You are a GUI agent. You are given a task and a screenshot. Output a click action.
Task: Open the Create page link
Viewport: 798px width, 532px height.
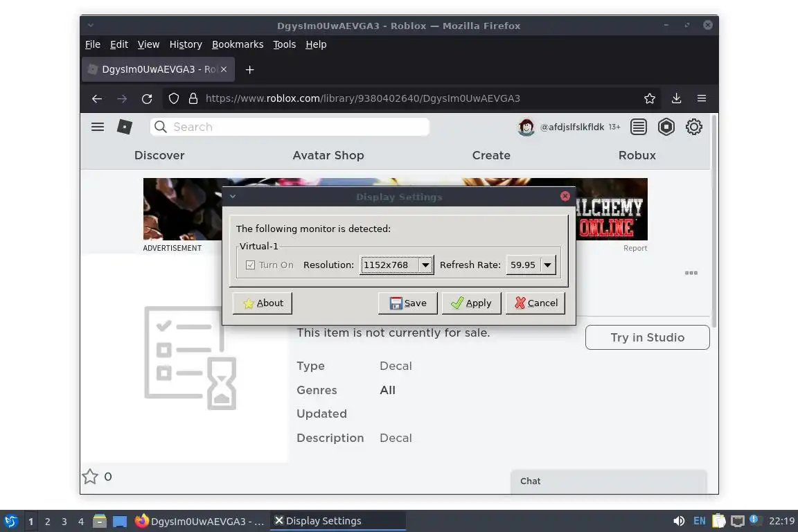[491, 155]
